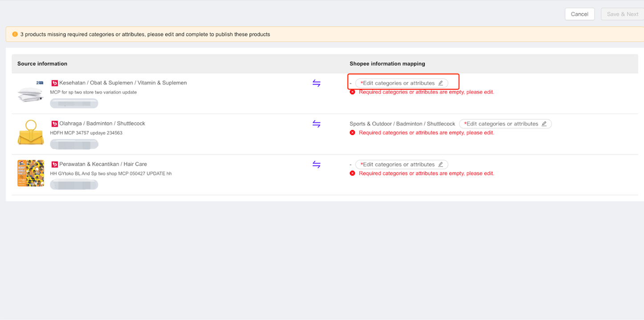Image resolution: width=644 pixels, height=320 pixels.
Task: Click blurred tag under the pillow product
Action: [x=74, y=104]
